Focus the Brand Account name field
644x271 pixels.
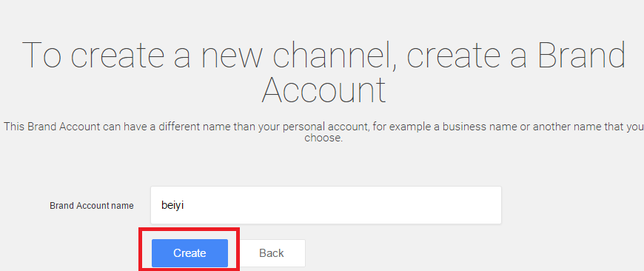[326, 205]
